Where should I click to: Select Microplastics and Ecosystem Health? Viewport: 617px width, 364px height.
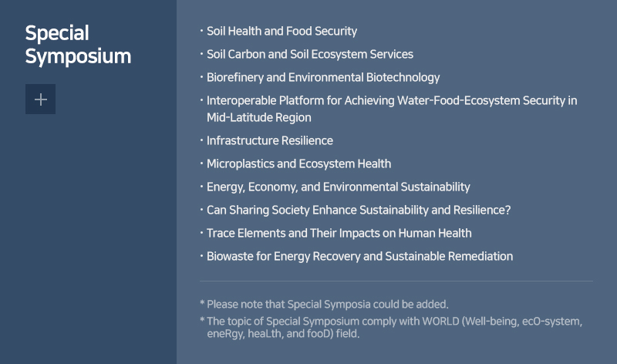(298, 164)
